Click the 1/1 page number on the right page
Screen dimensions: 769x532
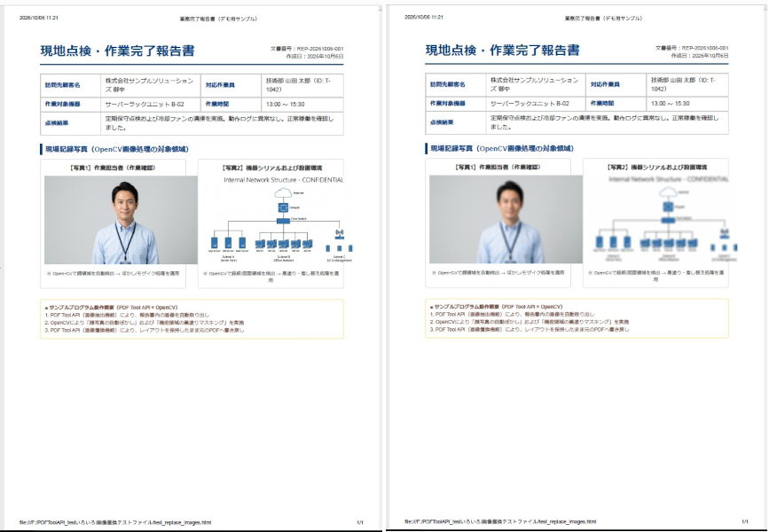pyautogui.click(x=745, y=521)
